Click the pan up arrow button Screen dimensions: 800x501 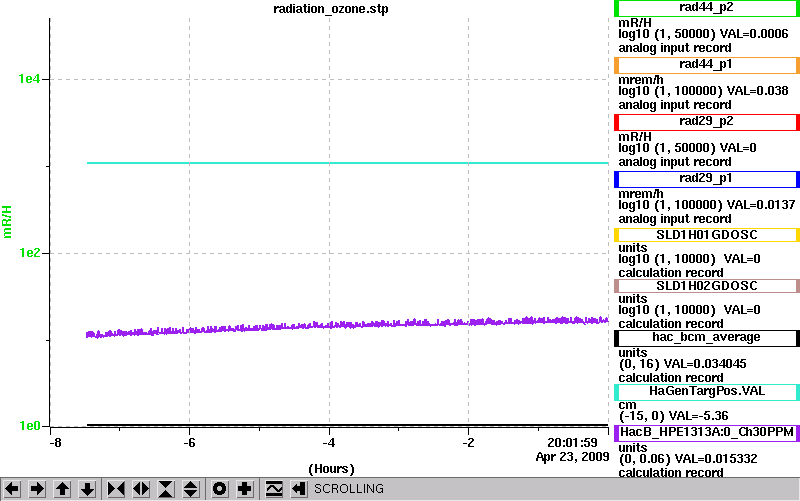pos(62,489)
